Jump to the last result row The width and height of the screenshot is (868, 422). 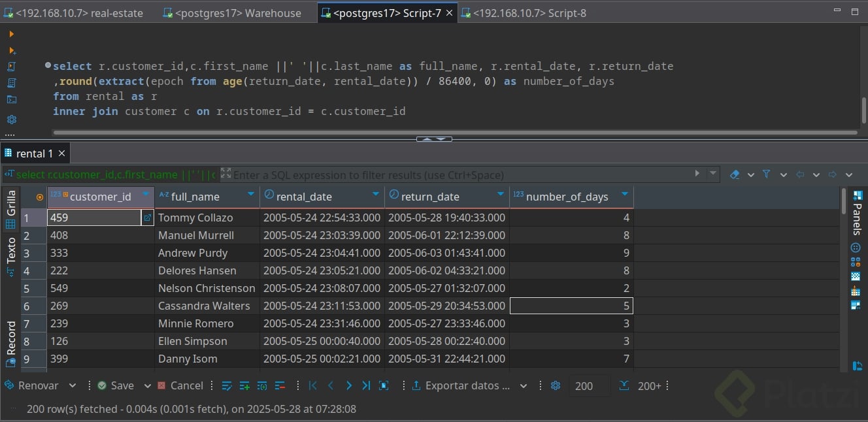[366, 385]
